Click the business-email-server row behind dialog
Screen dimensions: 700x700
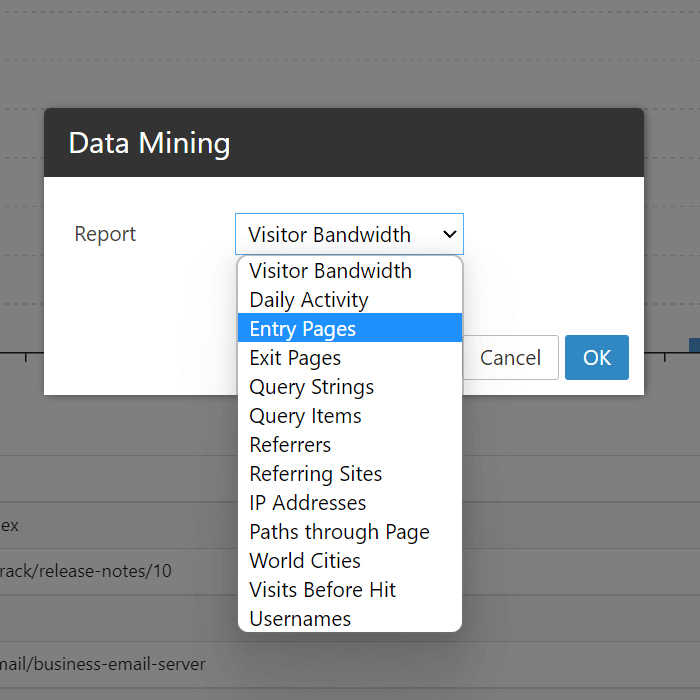point(103,664)
